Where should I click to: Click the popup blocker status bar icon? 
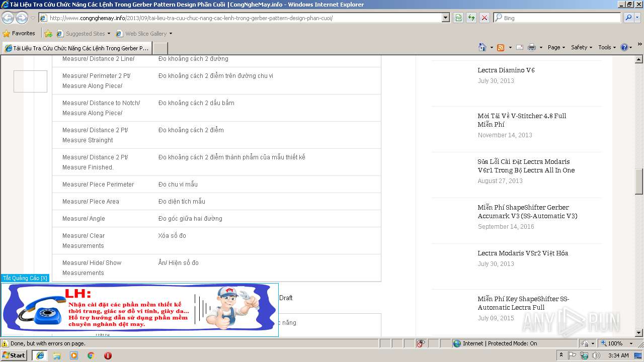click(421, 343)
